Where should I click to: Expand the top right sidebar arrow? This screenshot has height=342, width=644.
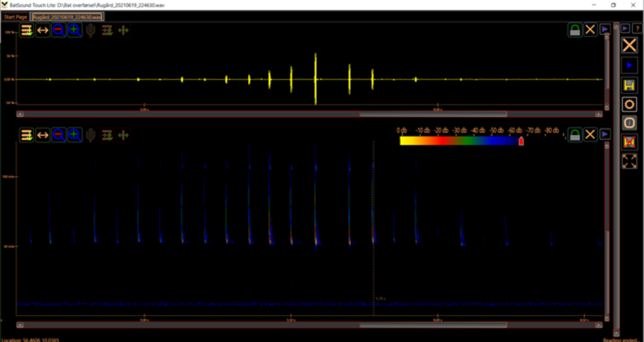coord(625,29)
